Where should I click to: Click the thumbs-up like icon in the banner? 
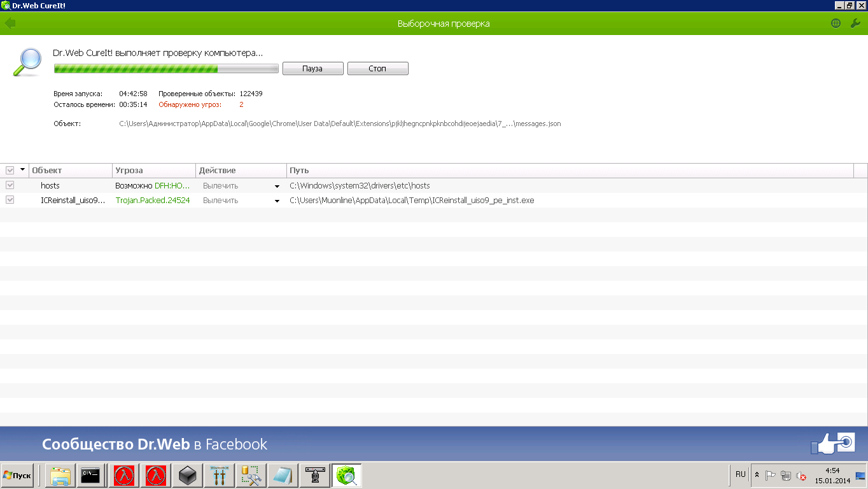[833, 443]
